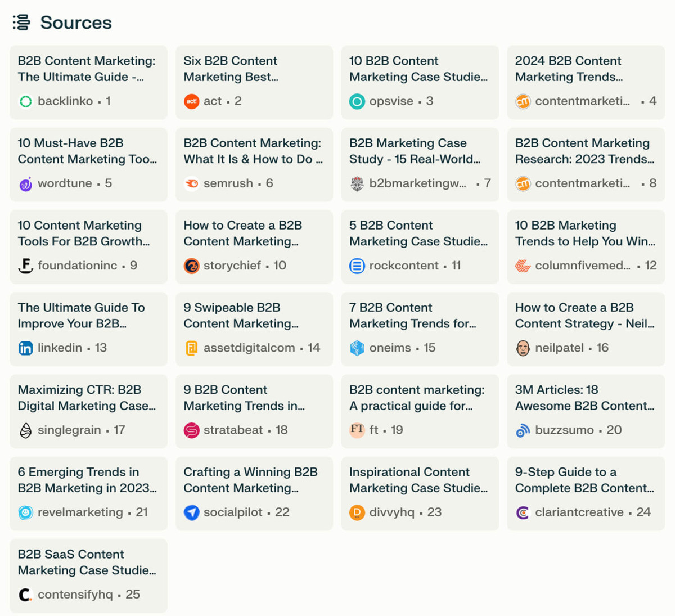Open "10 Must-Have B2B Content Marketing Tools" card
675x616 pixels.
tap(88, 164)
